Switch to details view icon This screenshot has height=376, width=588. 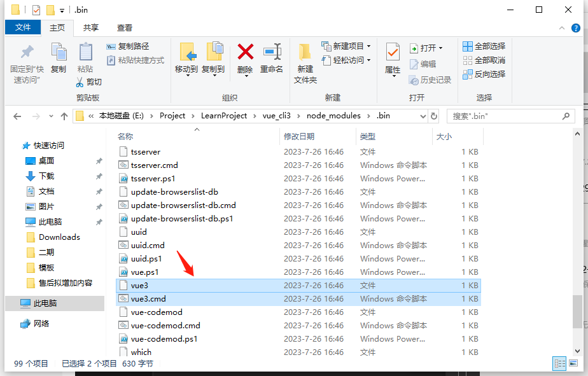(559, 363)
